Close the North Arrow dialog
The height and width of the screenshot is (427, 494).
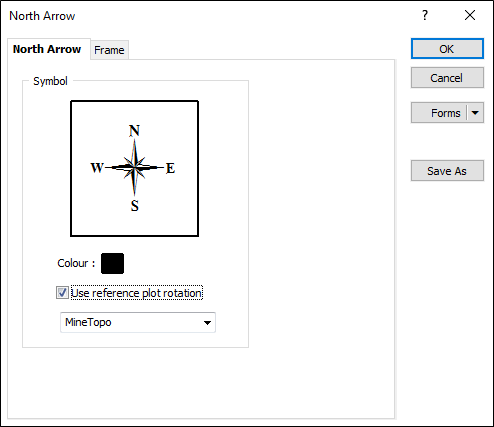coord(470,15)
